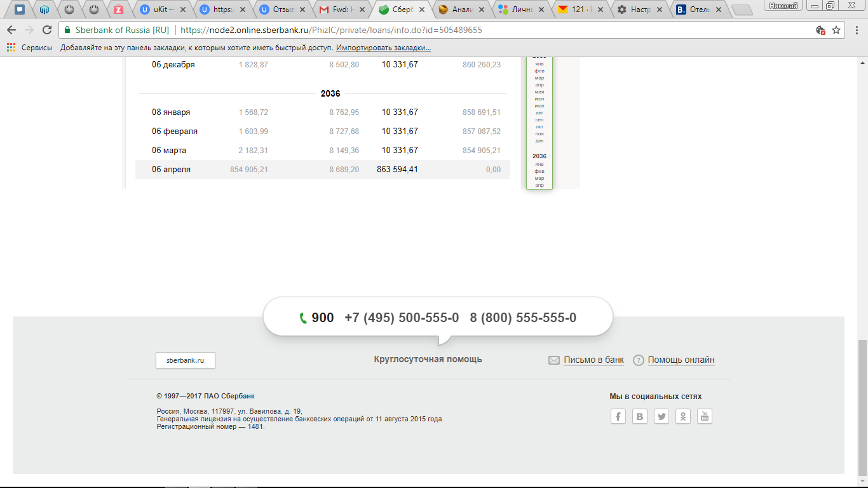868x488 pixels.
Task: Click the Мы в социальных сетях heading
Action: coord(656,396)
